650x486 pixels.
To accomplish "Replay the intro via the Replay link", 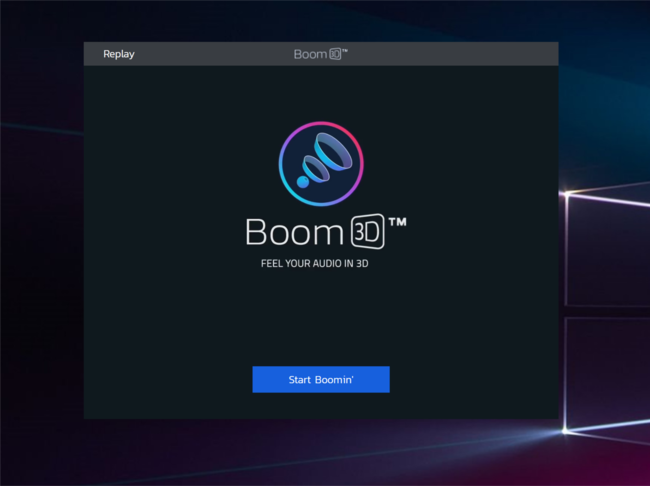I will [x=119, y=54].
